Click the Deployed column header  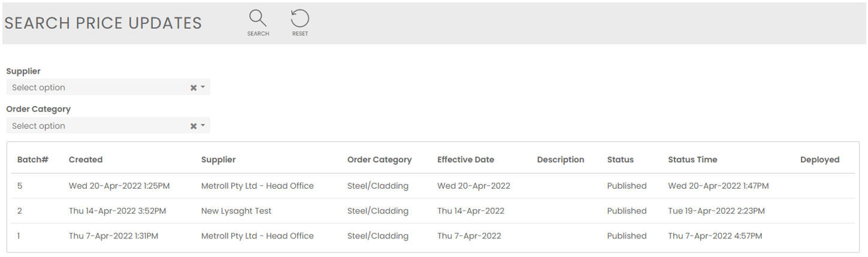tap(819, 160)
